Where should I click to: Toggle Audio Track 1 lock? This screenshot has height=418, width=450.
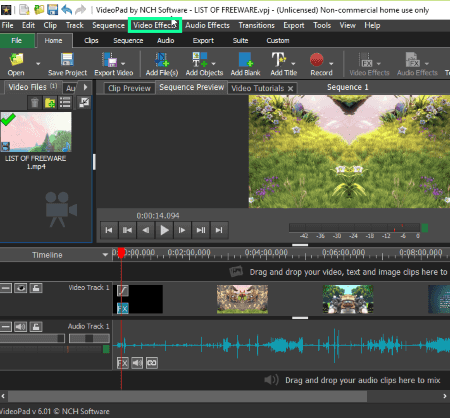coord(36,327)
